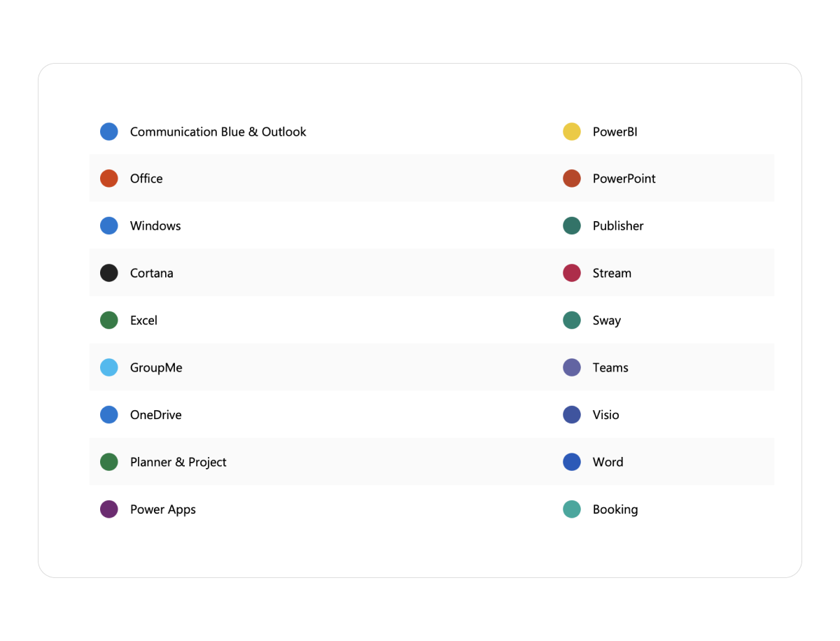Pick the Teams purple color swatch
The height and width of the screenshot is (641, 840).
[x=572, y=367]
